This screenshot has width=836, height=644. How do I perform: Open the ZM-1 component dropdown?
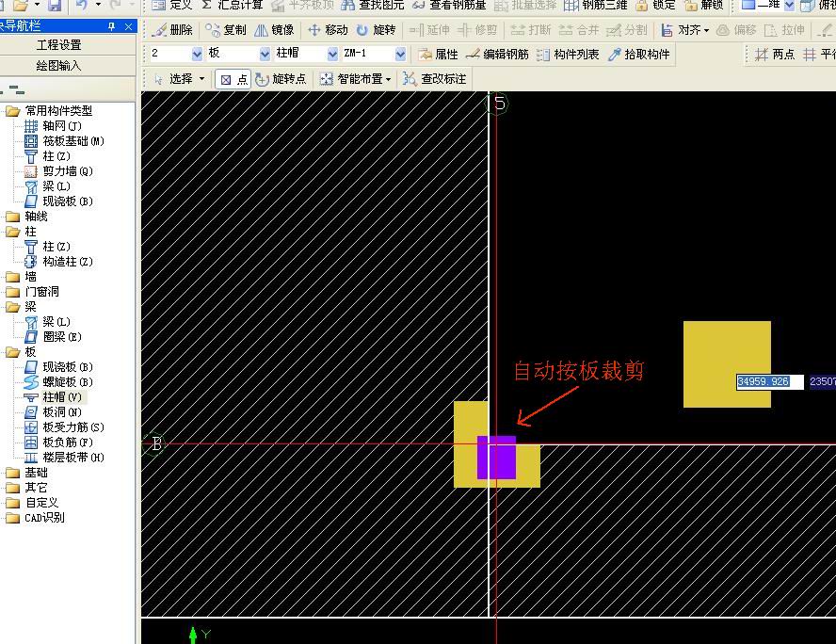tap(400, 54)
